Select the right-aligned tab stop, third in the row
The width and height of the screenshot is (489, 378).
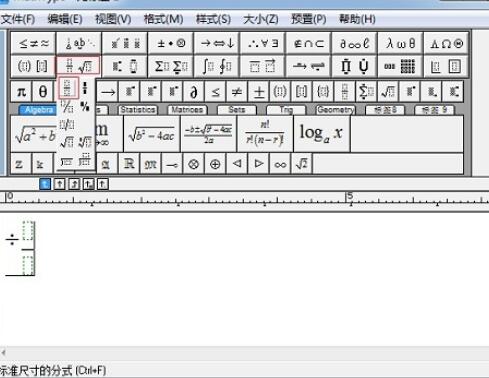click(x=74, y=184)
